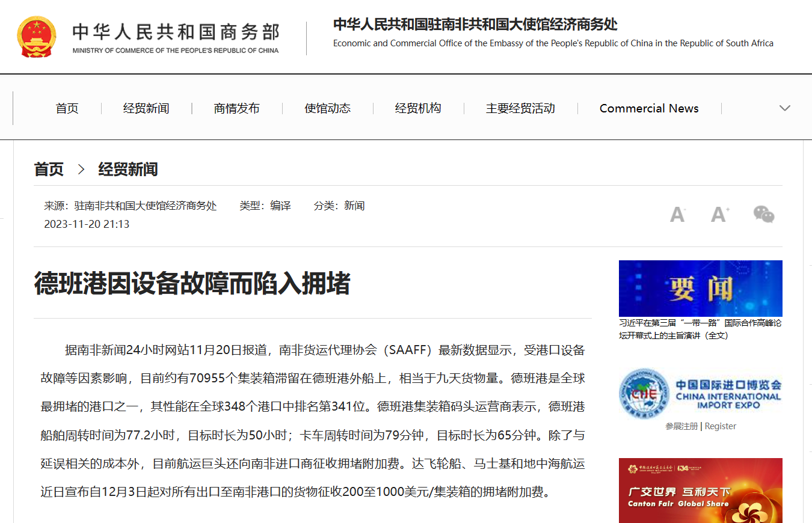812x523 pixels.
Task: Click 参展注册 link
Action: click(681, 426)
